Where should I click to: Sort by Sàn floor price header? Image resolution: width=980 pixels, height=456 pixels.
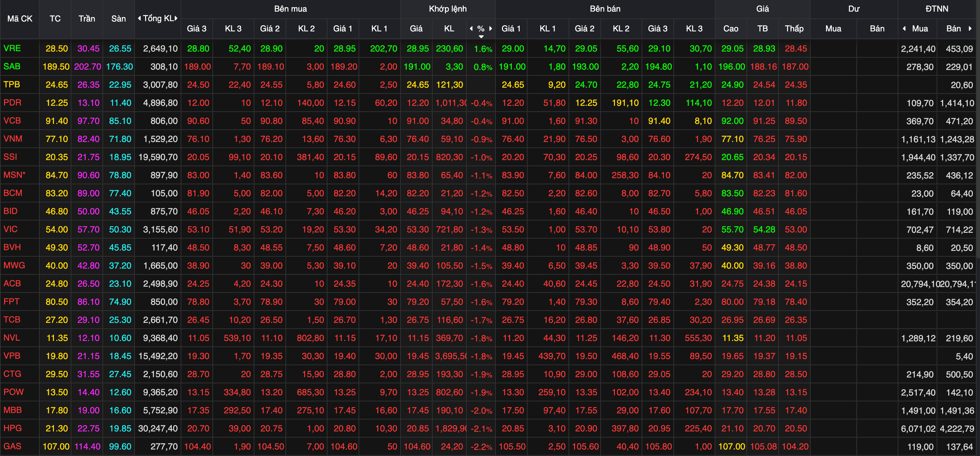coord(119,19)
